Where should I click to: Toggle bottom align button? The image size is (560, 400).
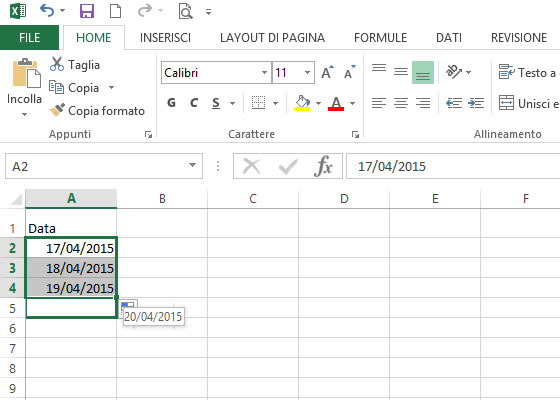(423, 72)
